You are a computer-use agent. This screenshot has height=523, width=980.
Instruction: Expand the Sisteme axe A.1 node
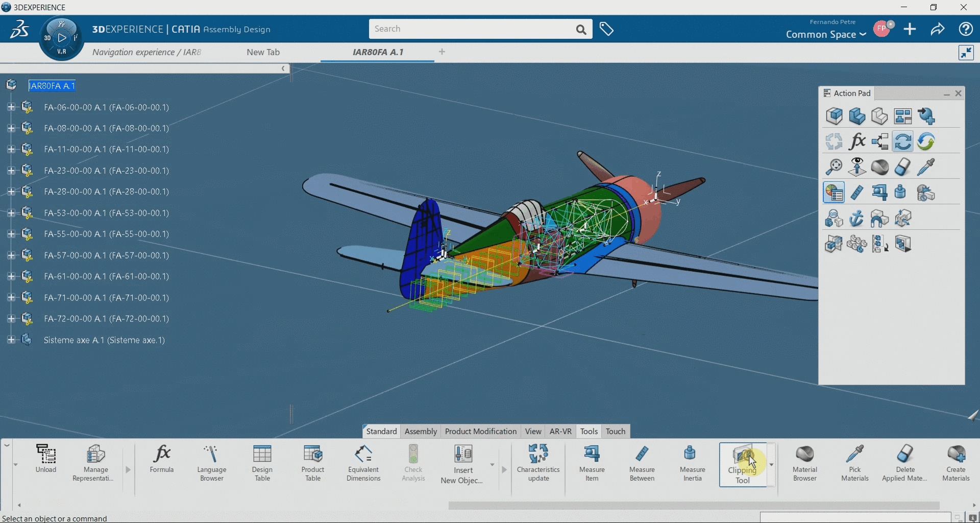[x=11, y=340]
